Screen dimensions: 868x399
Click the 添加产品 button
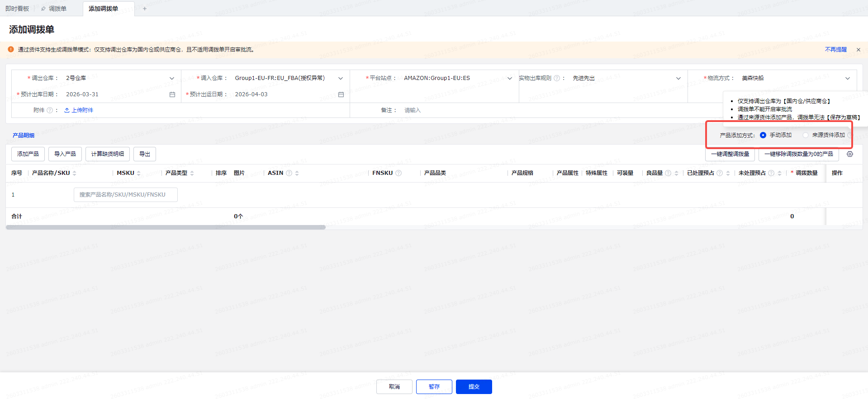pos(28,154)
